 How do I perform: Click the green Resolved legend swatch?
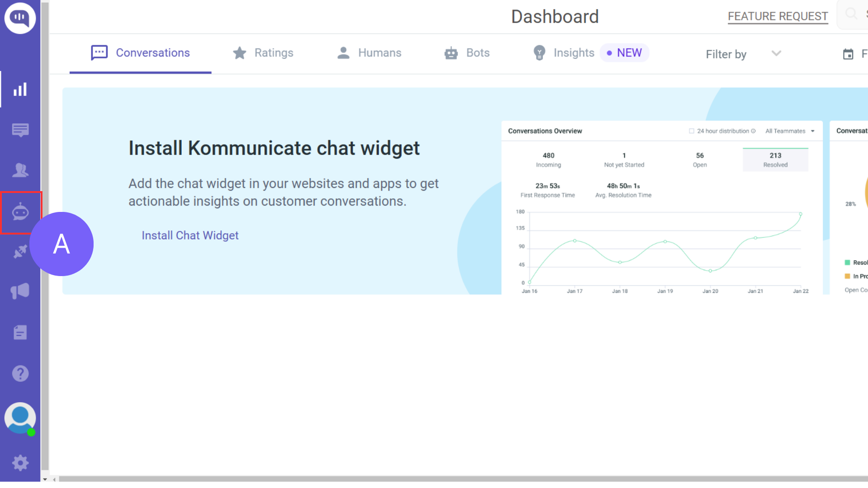[847, 263]
